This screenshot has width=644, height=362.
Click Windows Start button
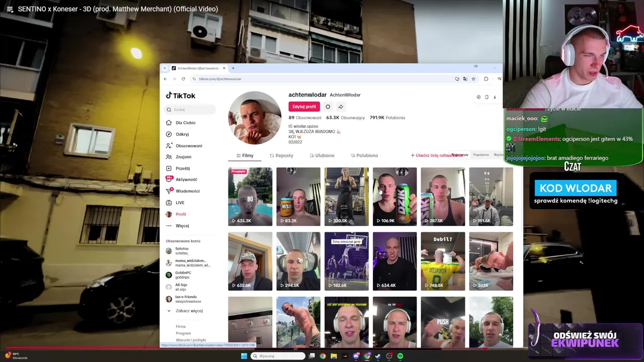[244, 356]
